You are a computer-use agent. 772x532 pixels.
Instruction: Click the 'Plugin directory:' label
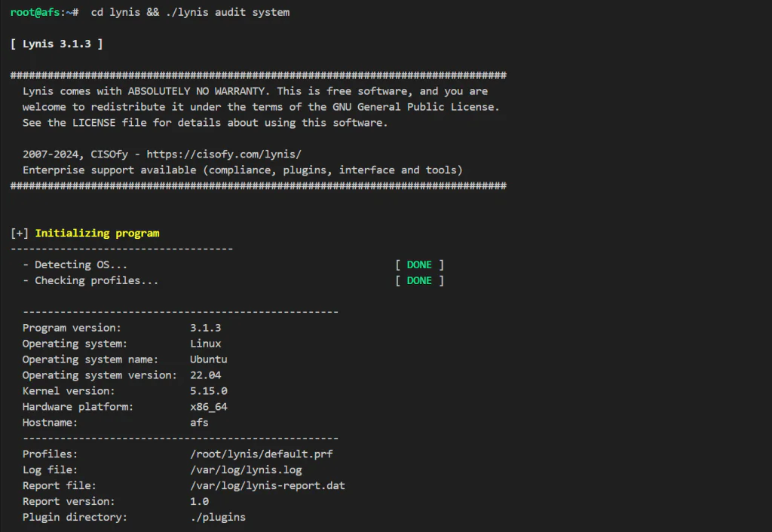(75, 517)
